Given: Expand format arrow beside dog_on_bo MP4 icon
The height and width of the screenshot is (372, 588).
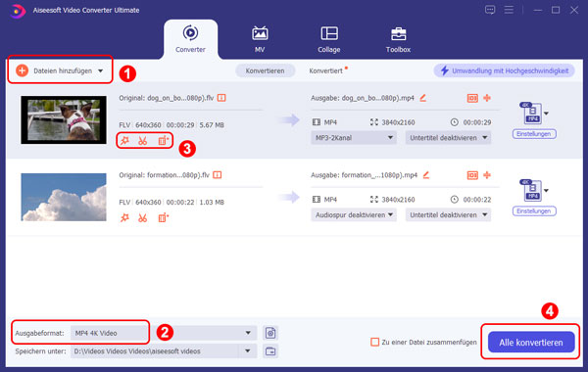Looking at the screenshot, I should point(547,114).
